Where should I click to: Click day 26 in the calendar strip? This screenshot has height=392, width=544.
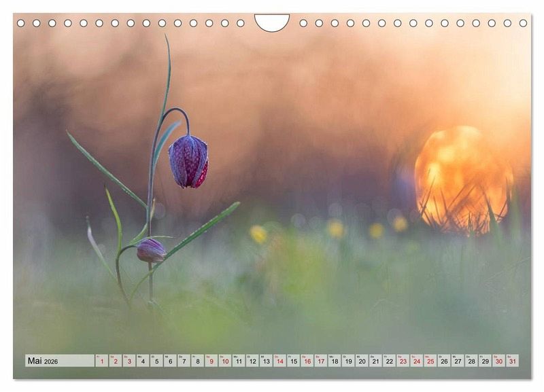[x=444, y=361]
